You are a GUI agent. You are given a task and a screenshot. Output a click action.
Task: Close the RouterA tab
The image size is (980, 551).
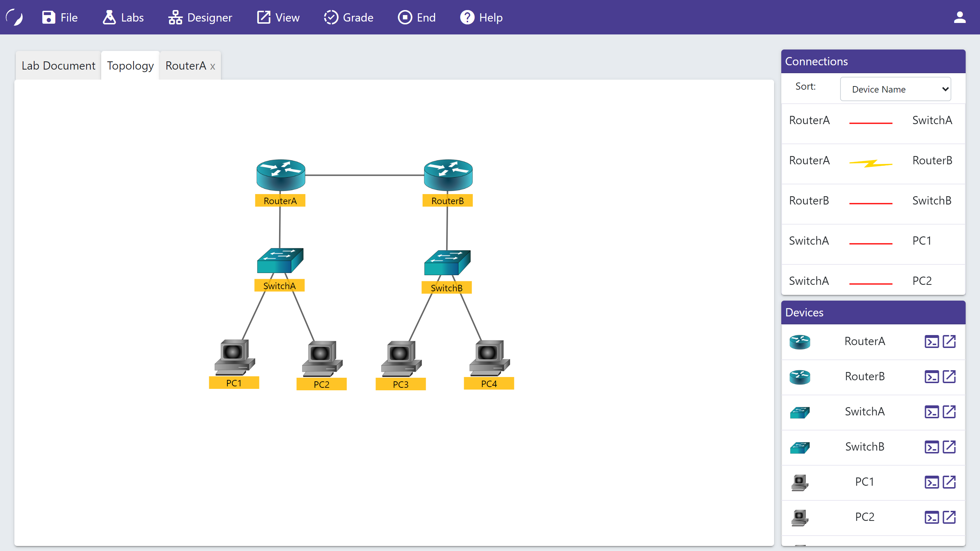coord(212,66)
